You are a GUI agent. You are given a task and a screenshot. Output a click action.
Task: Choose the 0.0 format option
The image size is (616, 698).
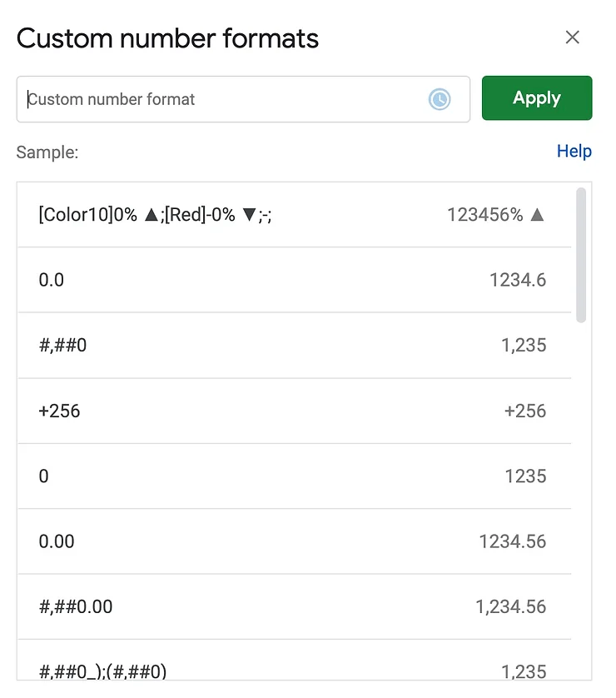point(52,280)
